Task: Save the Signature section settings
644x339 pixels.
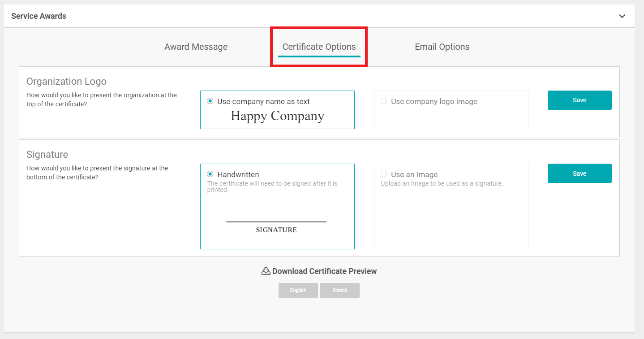Action: (x=579, y=174)
